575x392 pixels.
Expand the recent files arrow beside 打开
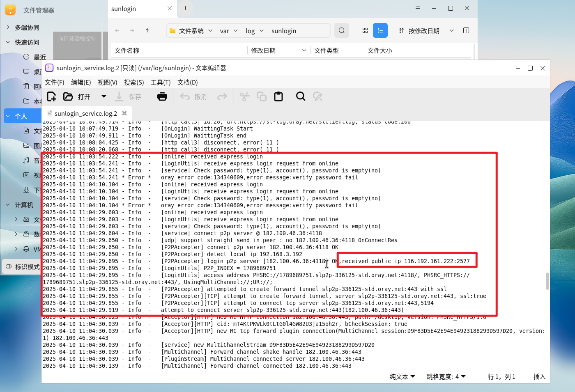[x=104, y=96]
